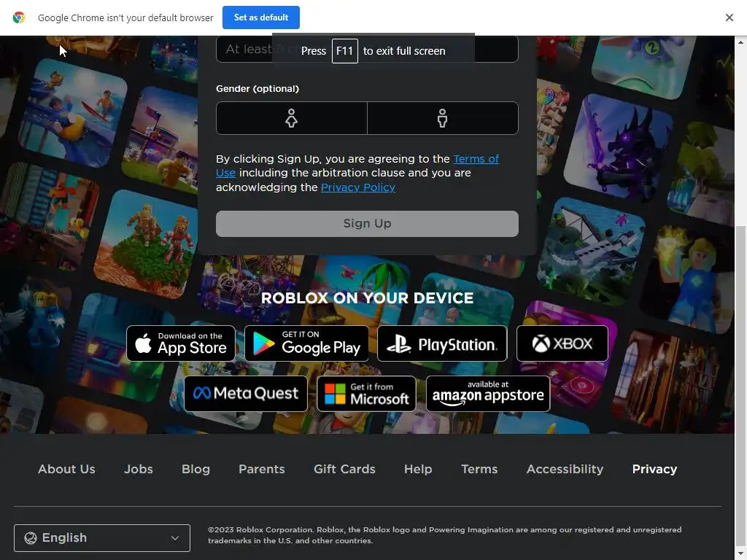The height and width of the screenshot is (560, 747).
Task: Click the Gender (optional) label
Action: click(x=258, y=88)
